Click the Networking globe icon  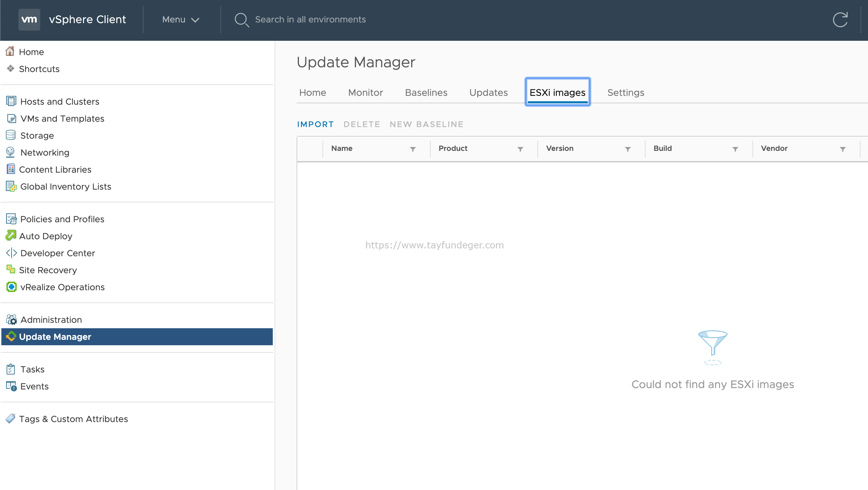[x=10, y=152]
